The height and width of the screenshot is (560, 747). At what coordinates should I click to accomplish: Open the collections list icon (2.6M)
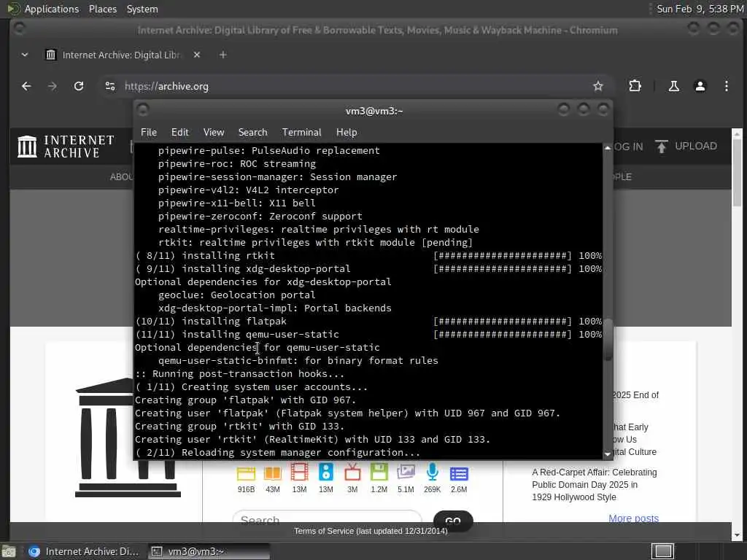click(x=459, y=474)
